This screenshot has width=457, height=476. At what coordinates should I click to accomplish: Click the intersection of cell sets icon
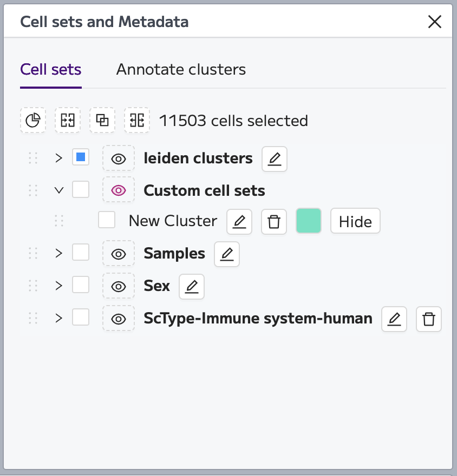(x=102, y=120)
